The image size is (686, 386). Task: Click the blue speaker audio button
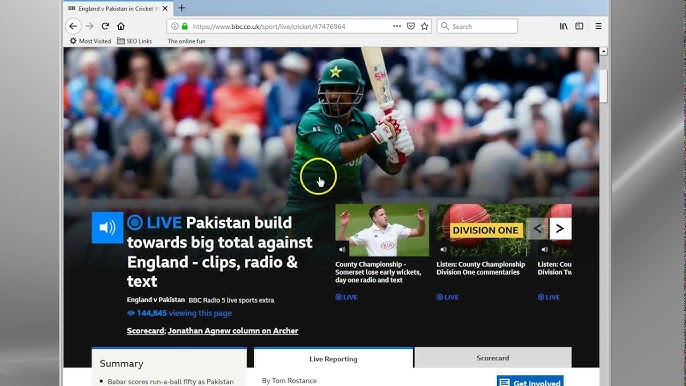pos(107,228)
